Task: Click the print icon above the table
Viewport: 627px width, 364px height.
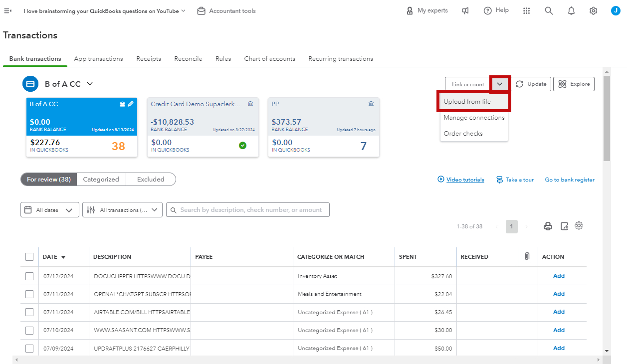Action: pos(548,226)
